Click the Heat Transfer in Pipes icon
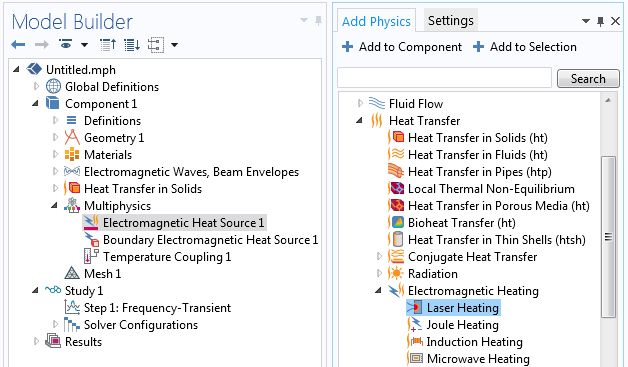The image size is (628, 367). click(x=396, y=171)
